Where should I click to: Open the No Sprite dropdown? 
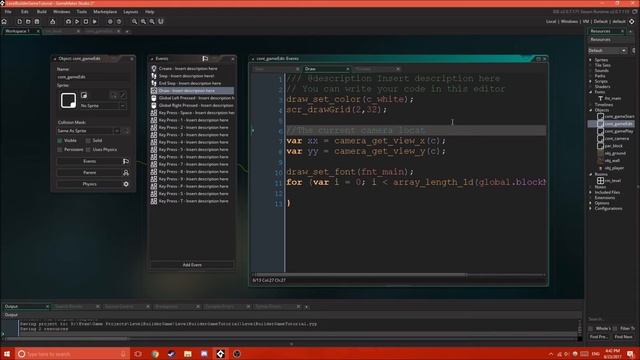[103, 106]
